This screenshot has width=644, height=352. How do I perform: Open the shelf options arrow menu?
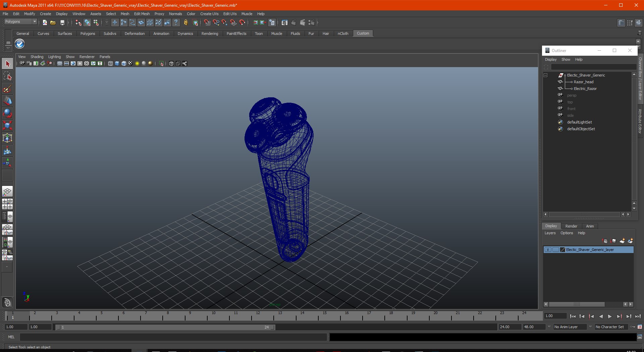pos(8,48)
